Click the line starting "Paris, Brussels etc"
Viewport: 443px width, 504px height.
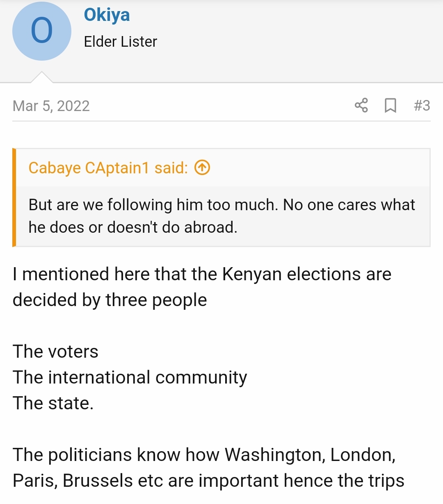[208, 481]
